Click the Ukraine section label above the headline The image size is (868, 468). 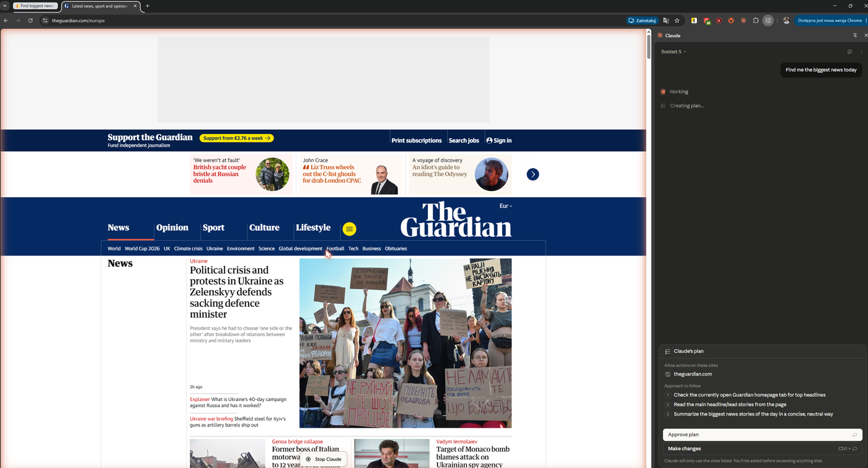[x=198, y=261]
